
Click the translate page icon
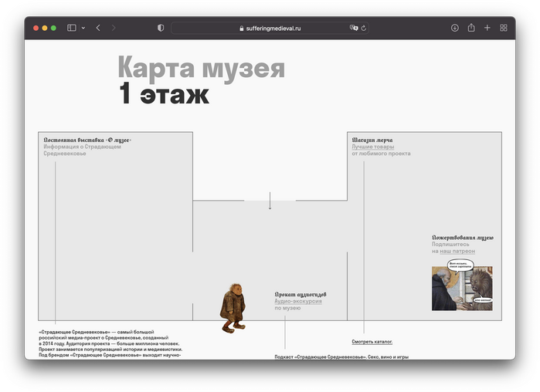pos(354,28)
